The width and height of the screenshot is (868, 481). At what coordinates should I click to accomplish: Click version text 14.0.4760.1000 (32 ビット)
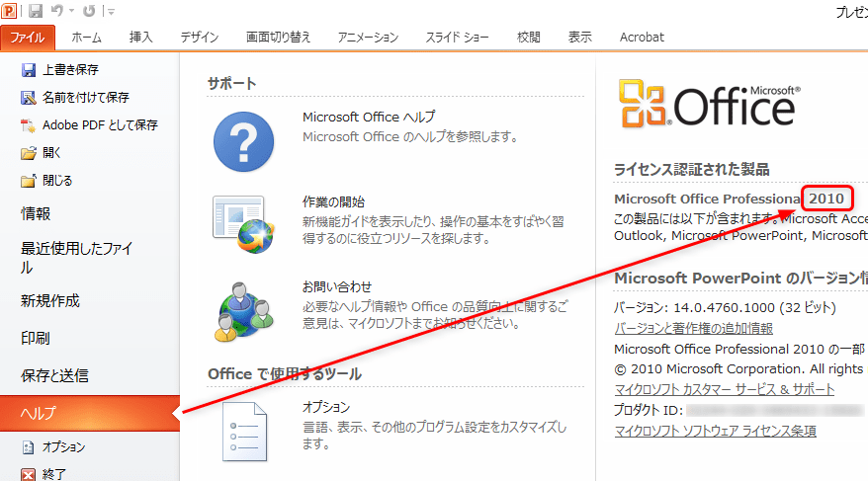coord(754,308)
